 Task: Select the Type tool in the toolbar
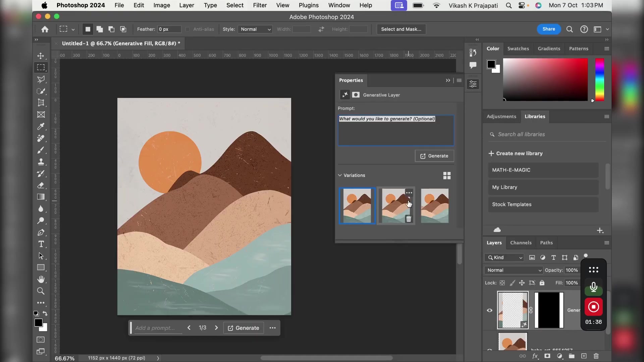[41, 244]
